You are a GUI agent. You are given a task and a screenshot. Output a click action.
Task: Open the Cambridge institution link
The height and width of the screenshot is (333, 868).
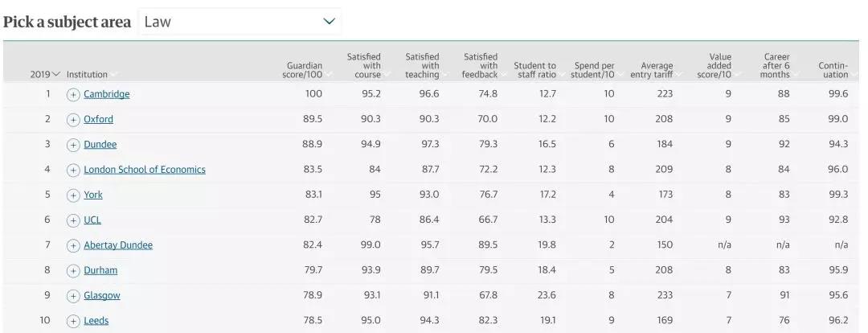click(106, 94)
